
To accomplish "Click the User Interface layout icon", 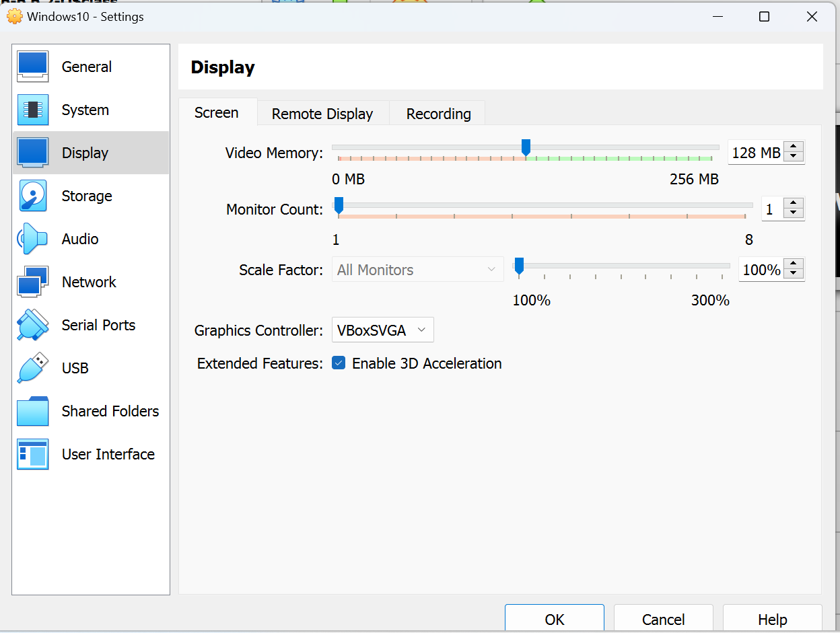I will click(x=32, y=454).
